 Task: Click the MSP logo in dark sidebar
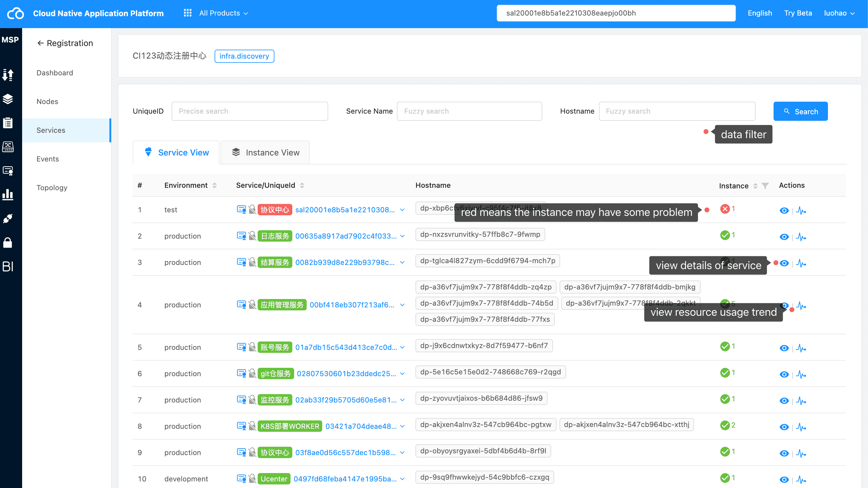[x=10, y=40]
